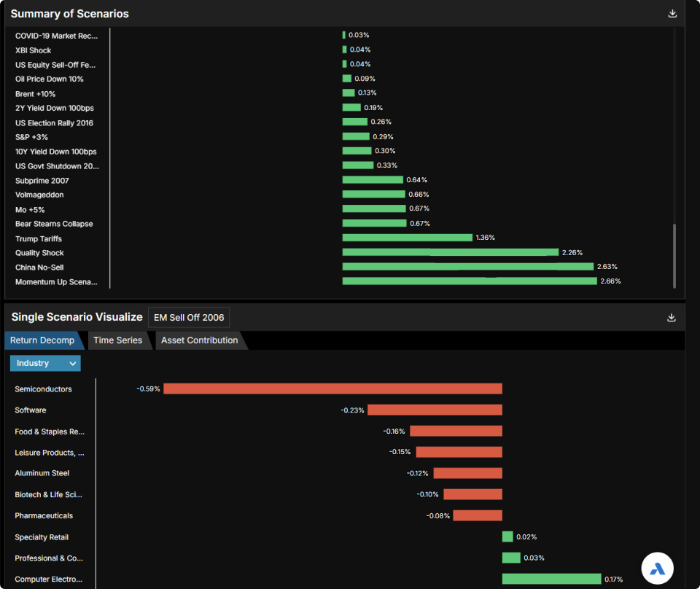Click the Biotech & Life Sci... label

[x=48, y=494]
